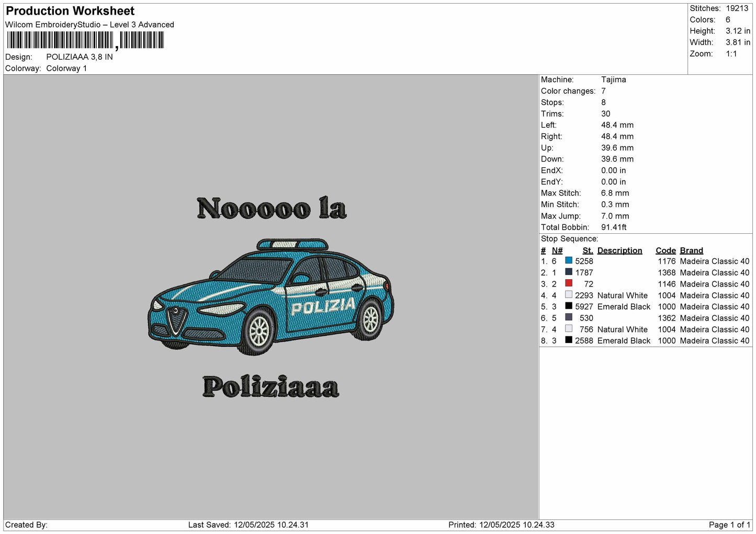Image resolution: width=756 pixels, height=534 pixels.
Task: Click the EndY value 0.00 in
Action: tap(613, 182)
